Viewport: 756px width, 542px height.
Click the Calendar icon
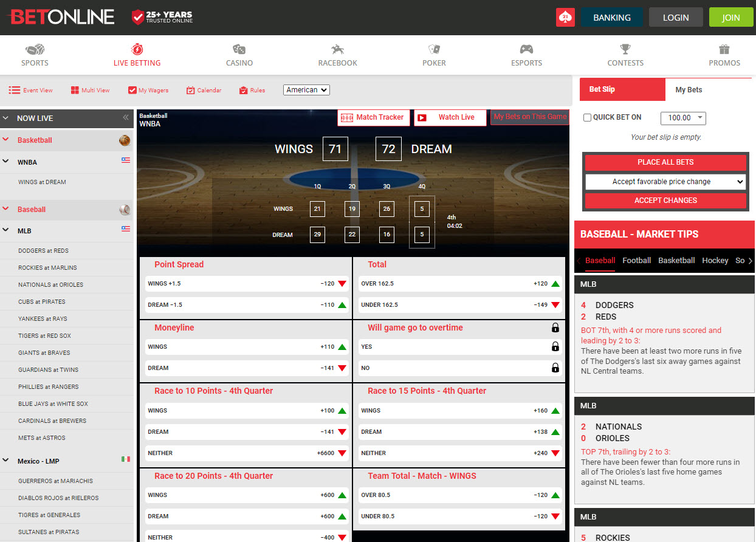[x=190, y=90]
